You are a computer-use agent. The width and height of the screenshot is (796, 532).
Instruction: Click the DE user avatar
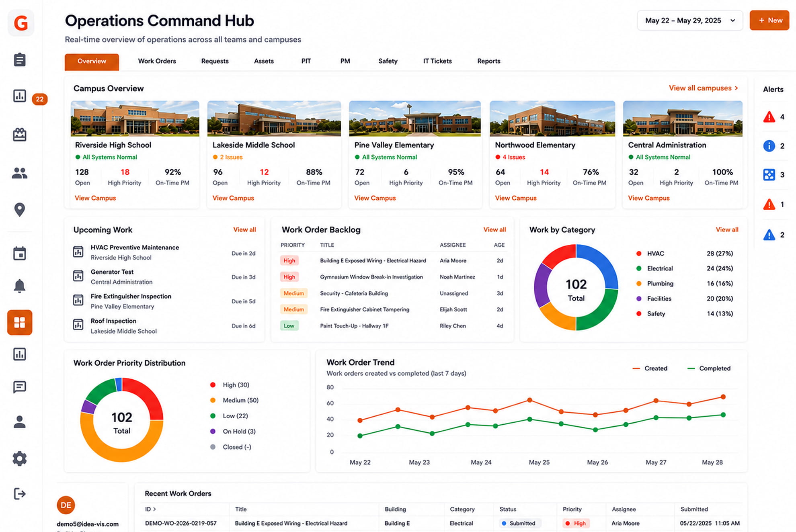click(x=66, y=505)
